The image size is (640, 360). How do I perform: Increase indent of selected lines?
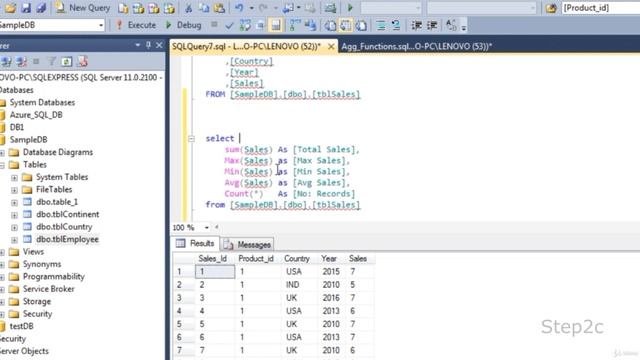pyautogui.click(x=432, y=26)
